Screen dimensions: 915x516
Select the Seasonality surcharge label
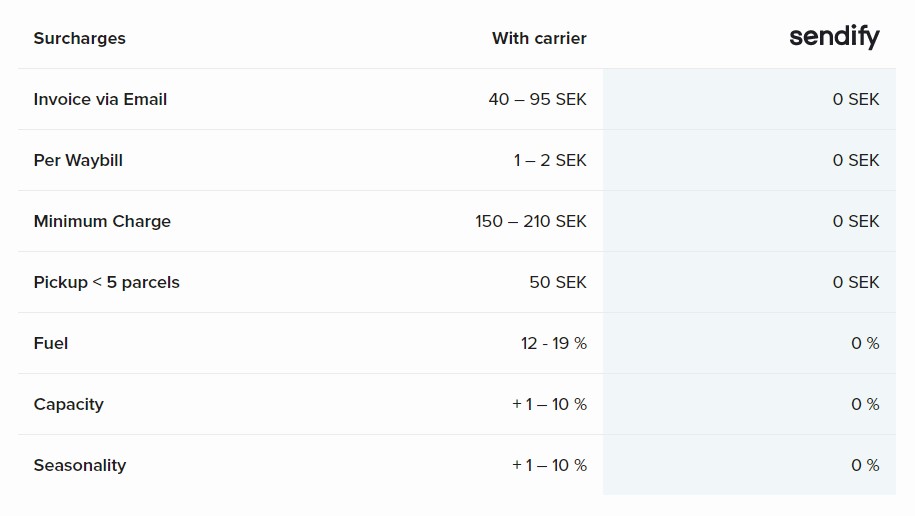click(80, 465)
